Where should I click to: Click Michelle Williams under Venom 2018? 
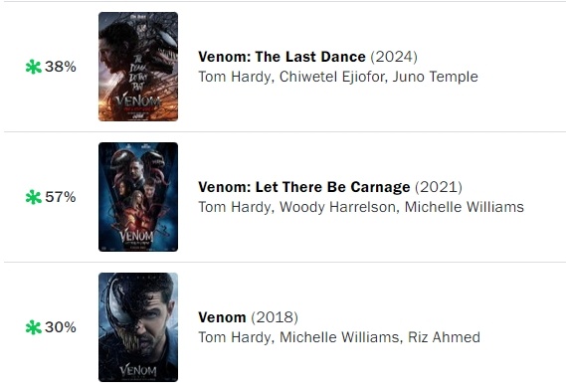coord(340,337)
